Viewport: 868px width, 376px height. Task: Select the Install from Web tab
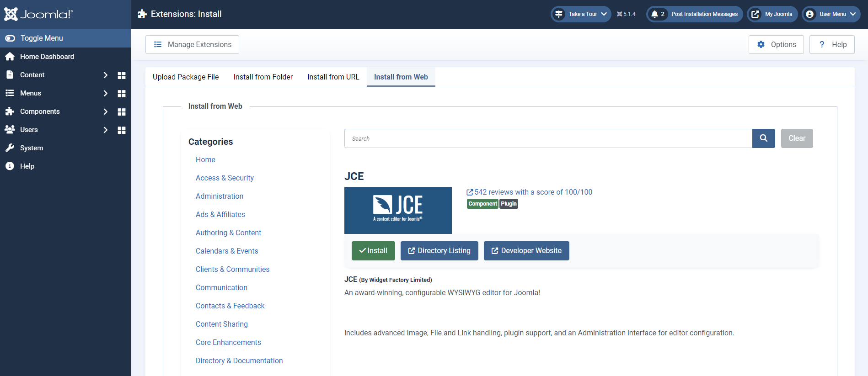401,77
